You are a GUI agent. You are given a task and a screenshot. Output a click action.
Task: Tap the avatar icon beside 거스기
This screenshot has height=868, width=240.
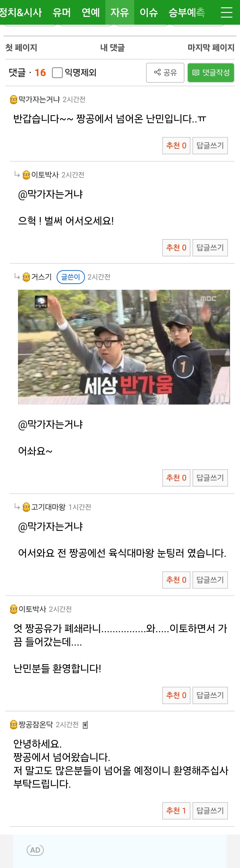point(26,277)
